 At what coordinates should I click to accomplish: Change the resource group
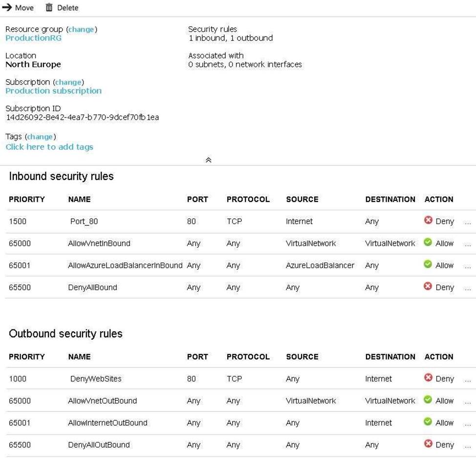pos(81,29)
